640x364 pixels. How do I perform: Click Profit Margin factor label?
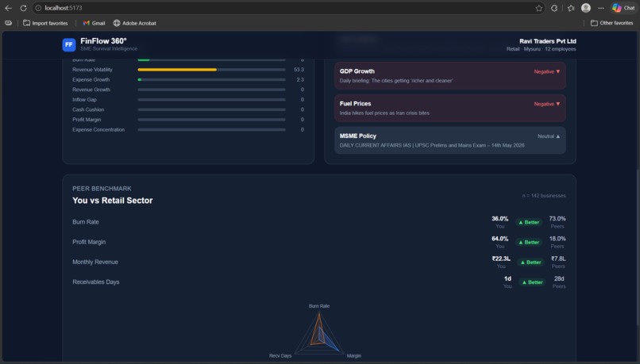point(87,120)
